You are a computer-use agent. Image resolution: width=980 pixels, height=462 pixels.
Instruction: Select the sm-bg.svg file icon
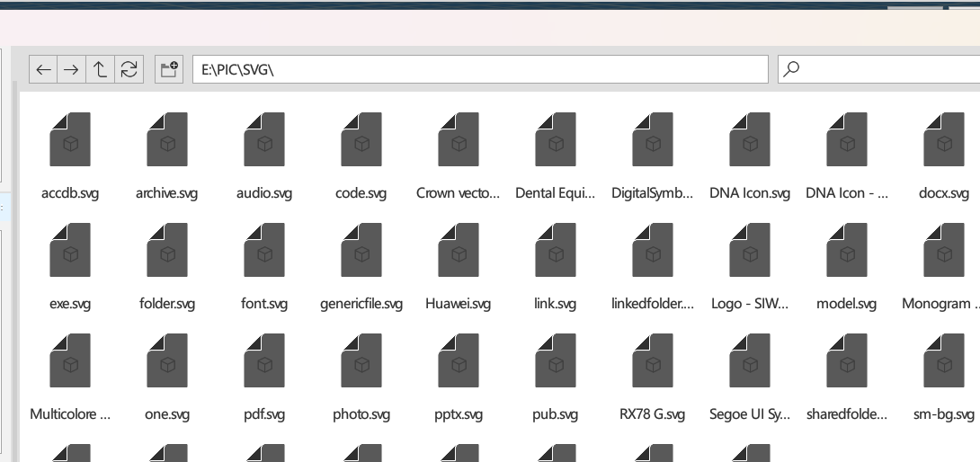pos(944,360)
